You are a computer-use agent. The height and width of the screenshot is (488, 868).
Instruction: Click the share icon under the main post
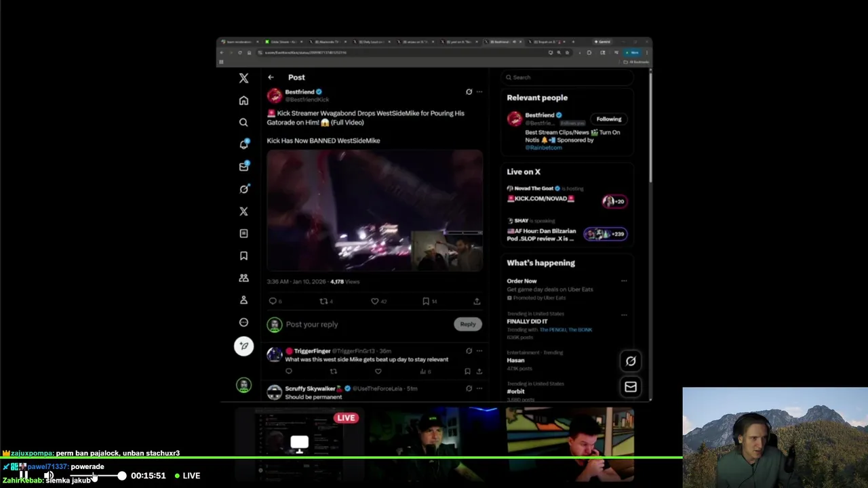tap(477, 301)
